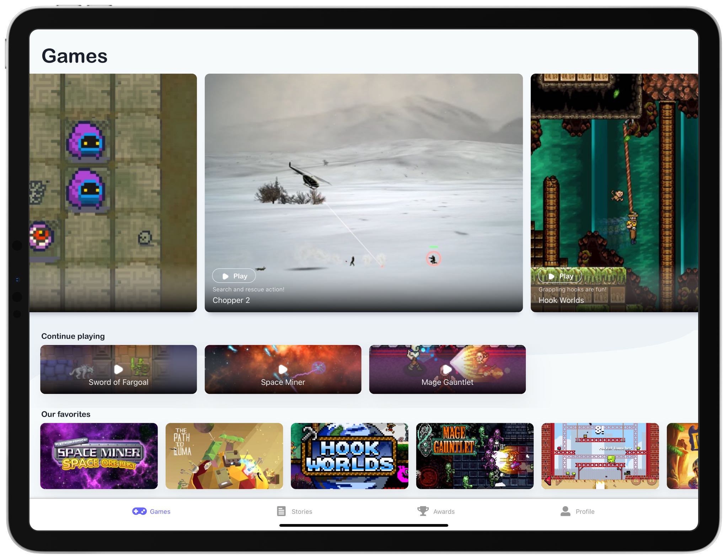Click the Games page heading
This screenshot has height=560, width=728.
tap(74, 56)
